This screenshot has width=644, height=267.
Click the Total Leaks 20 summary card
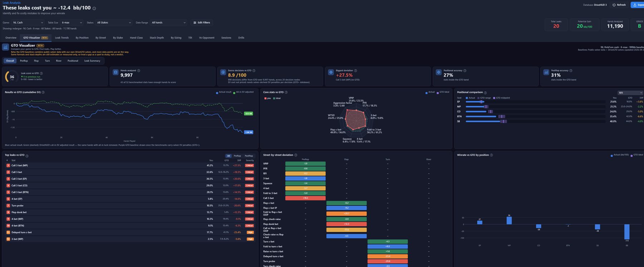(x=556, y=24)
